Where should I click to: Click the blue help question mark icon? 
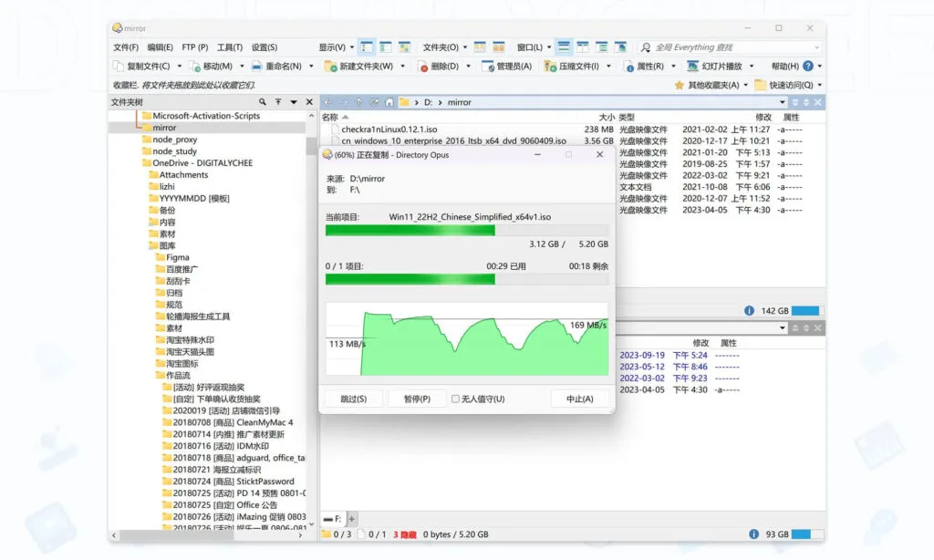pos(808,67)
